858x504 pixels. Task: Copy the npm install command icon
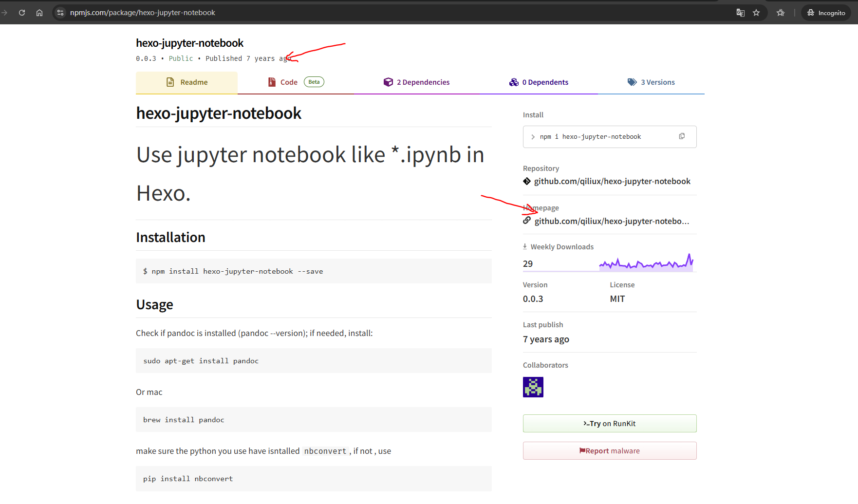click(682, 136)
